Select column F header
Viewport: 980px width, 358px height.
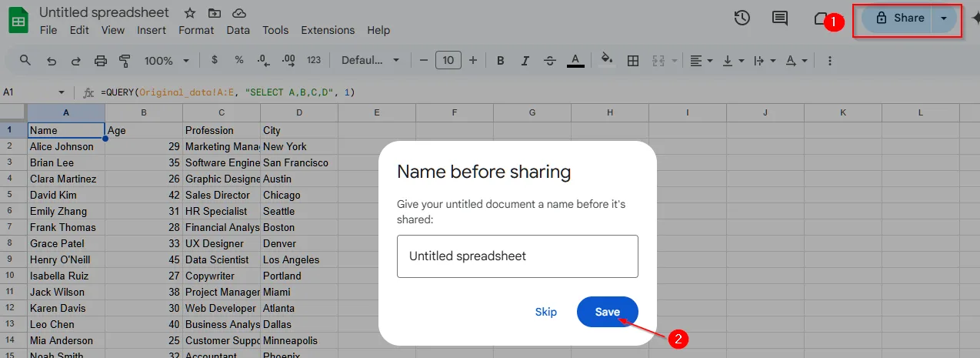(455, 113)
